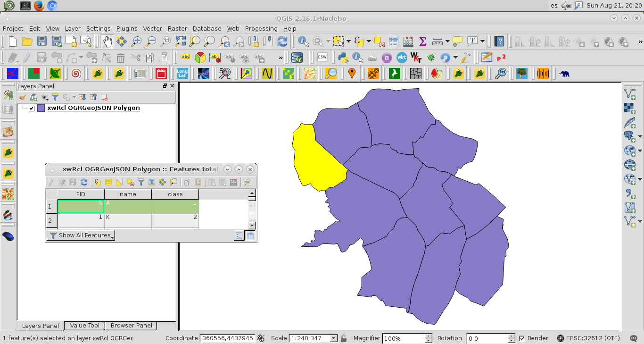Select row header 2 in attribute table
Image resolution: width=644 pixels, height=344 pixels.
(51, 220)
